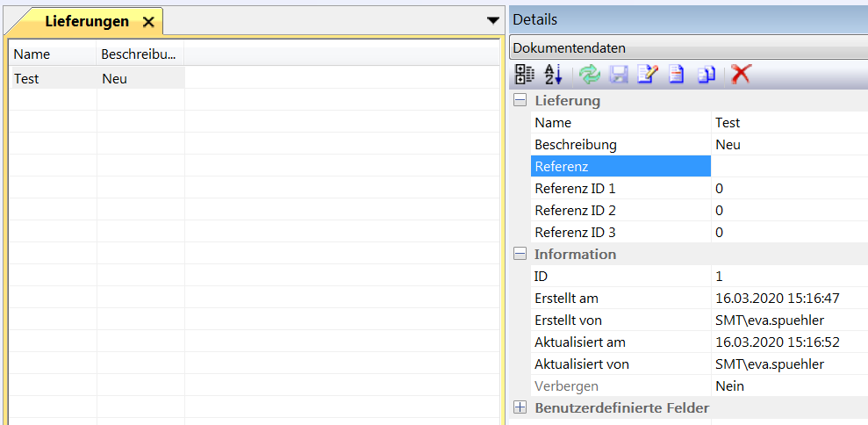
Task: Expand the Benutzerdefinierte Felder section
Action: tap(520, 407)
